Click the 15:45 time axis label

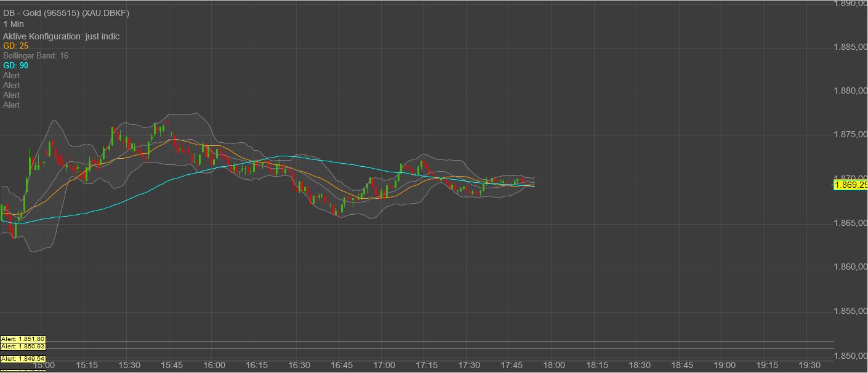point(172,366)
